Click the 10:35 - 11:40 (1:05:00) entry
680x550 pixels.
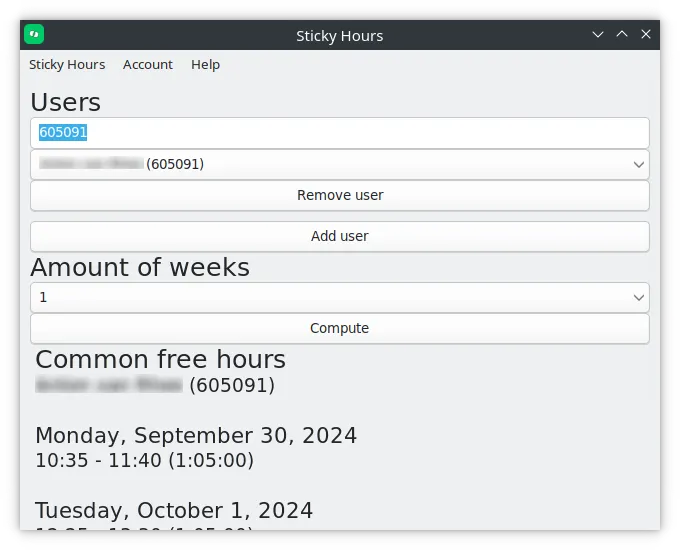pos(144,461)
